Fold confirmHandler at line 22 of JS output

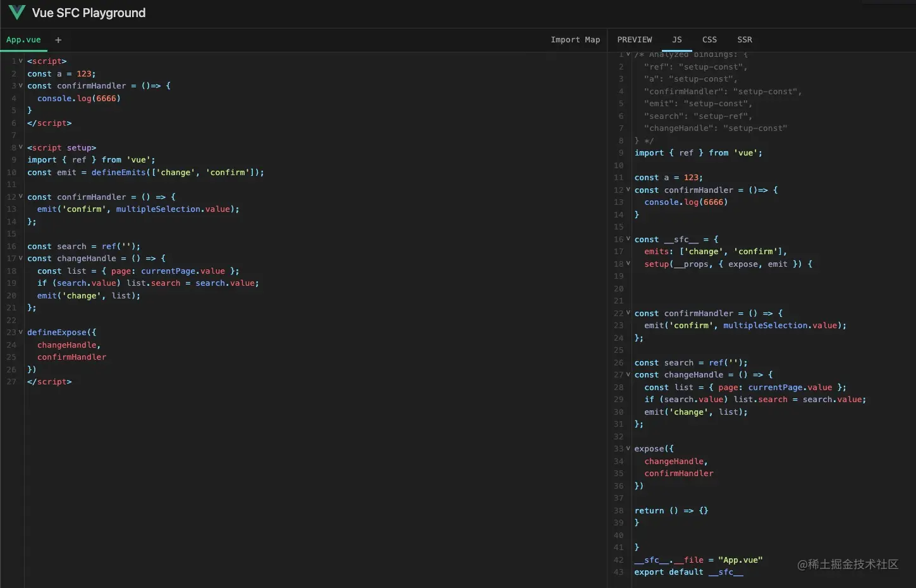click(628, 313)
